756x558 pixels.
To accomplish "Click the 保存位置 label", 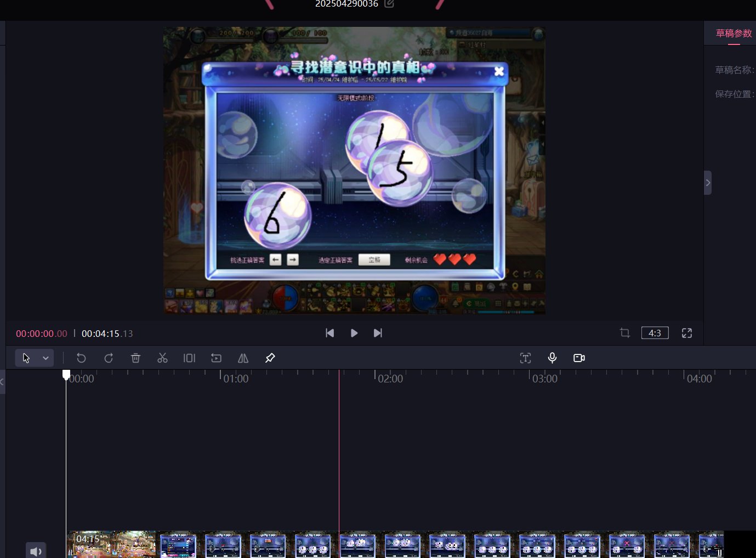I will click(735, 94).
